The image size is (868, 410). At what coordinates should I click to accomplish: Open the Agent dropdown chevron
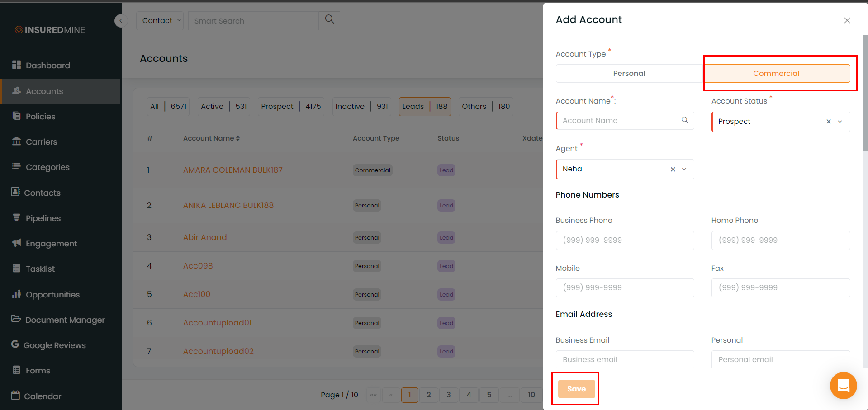point(684,169)
